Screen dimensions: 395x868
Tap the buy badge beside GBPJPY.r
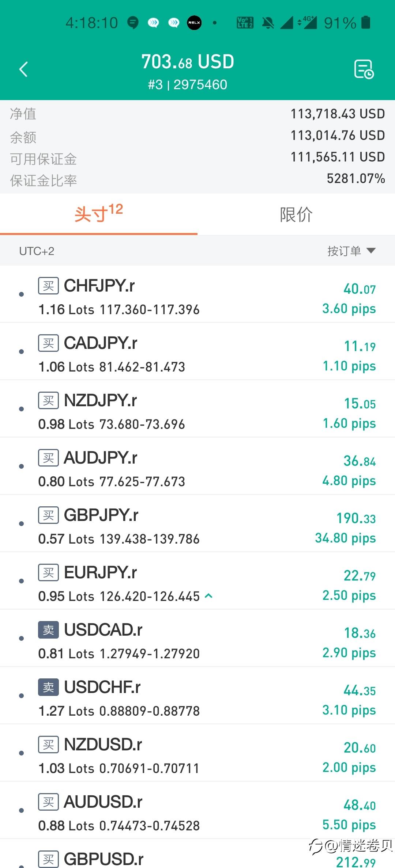tap(48, 515)
